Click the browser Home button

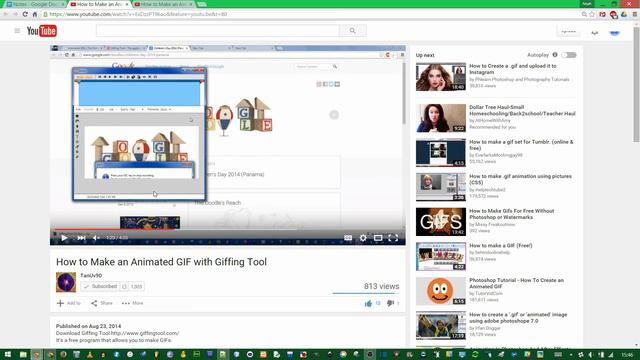pyautogui.click(x=35, y=14)
